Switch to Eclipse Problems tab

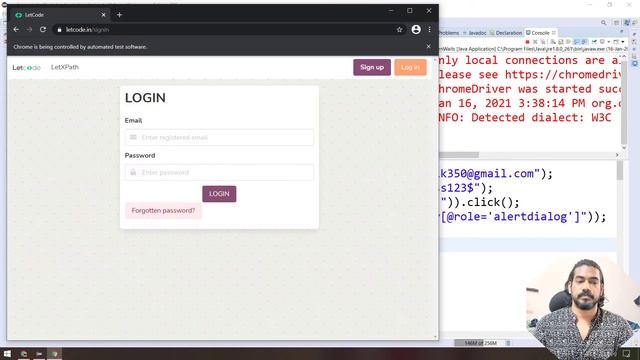coord(449,33)
